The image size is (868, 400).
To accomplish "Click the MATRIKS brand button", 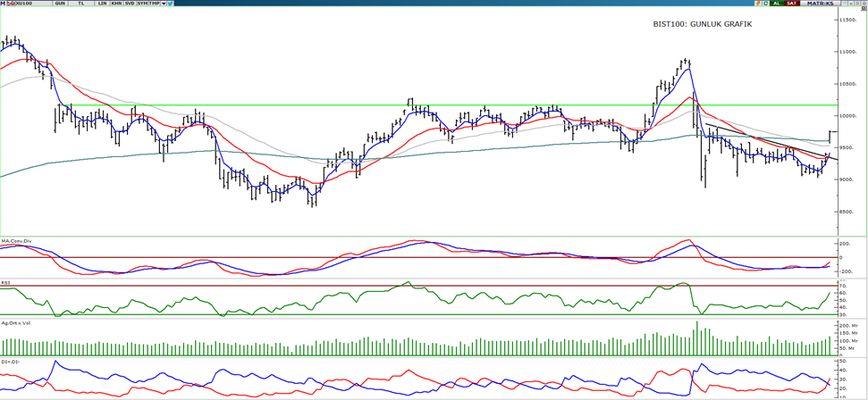I will [820, 4].
